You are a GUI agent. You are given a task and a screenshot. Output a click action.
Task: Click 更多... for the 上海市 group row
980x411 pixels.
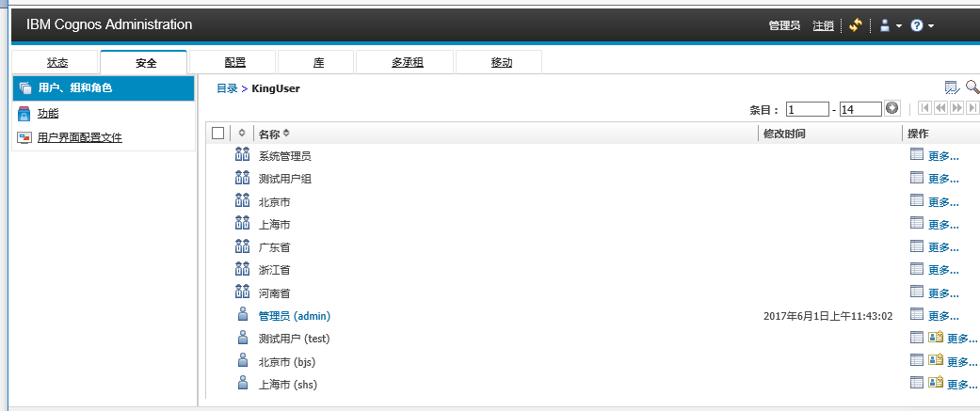tap(943, 225)
